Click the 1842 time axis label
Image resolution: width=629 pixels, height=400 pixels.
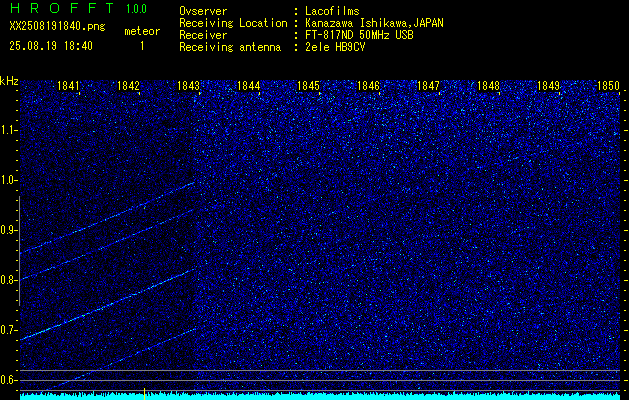pos(128,85)
